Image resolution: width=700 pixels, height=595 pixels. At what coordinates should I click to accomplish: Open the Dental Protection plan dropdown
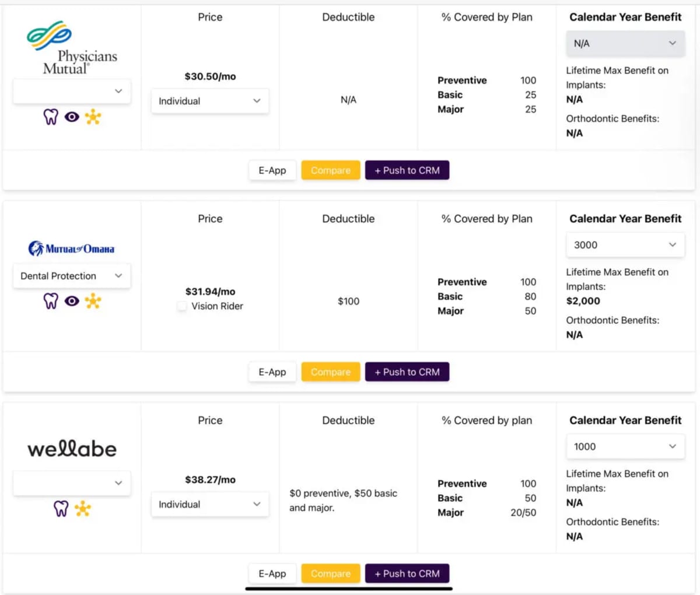tap(72, 276)
